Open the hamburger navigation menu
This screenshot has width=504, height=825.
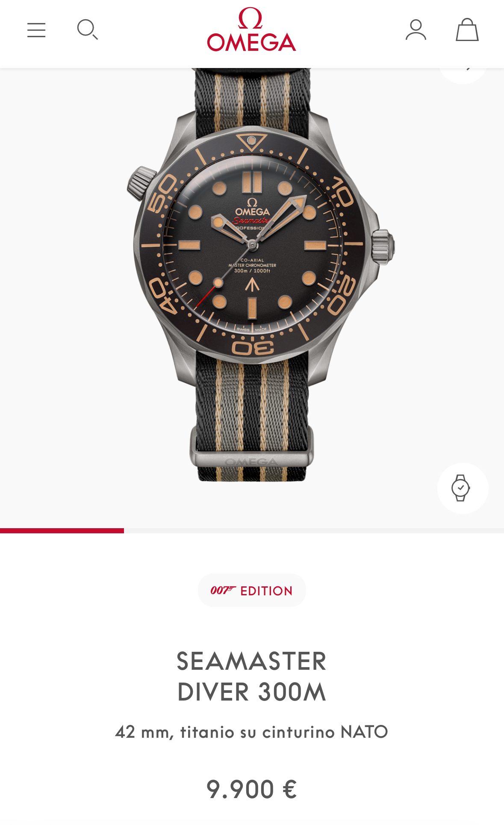[36, 30]
